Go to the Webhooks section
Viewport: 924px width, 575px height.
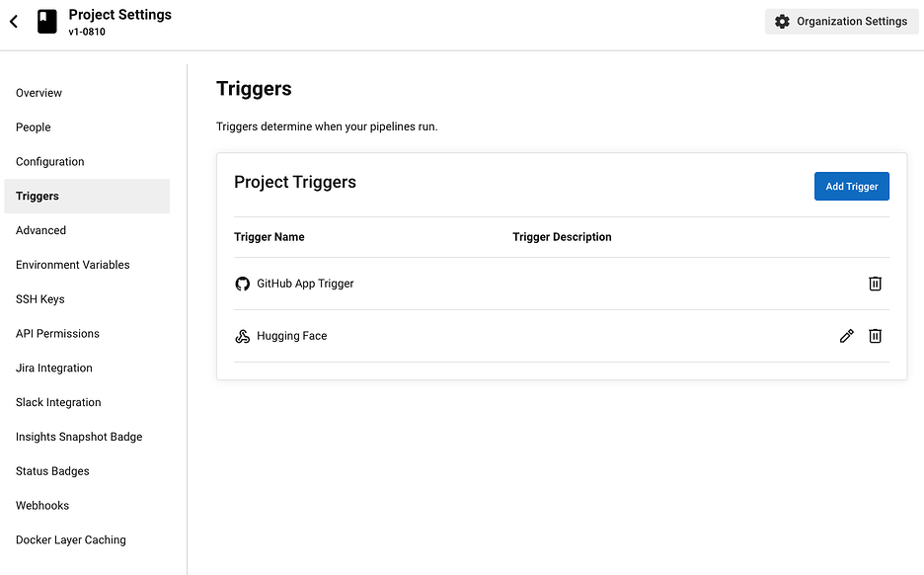tap(42, 506)
